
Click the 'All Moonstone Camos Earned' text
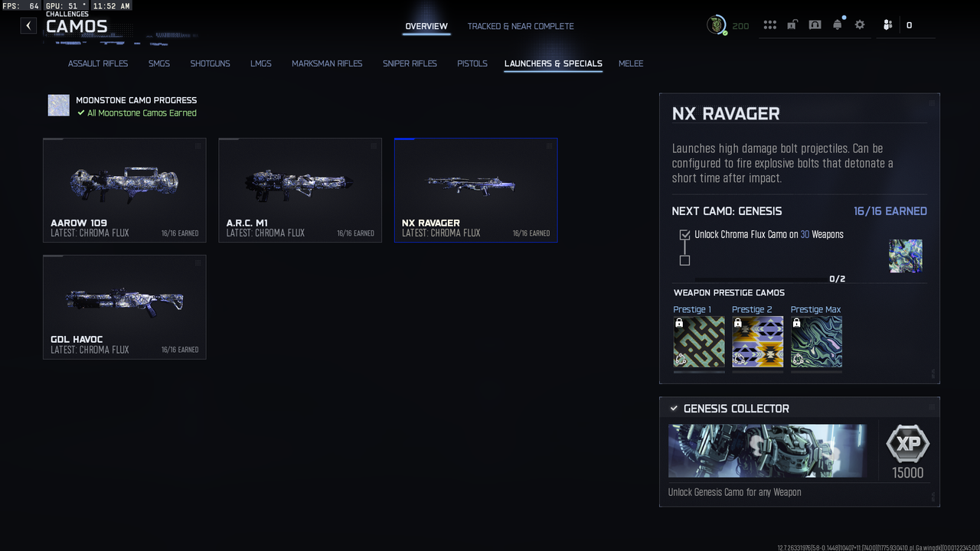coord(142,113)
